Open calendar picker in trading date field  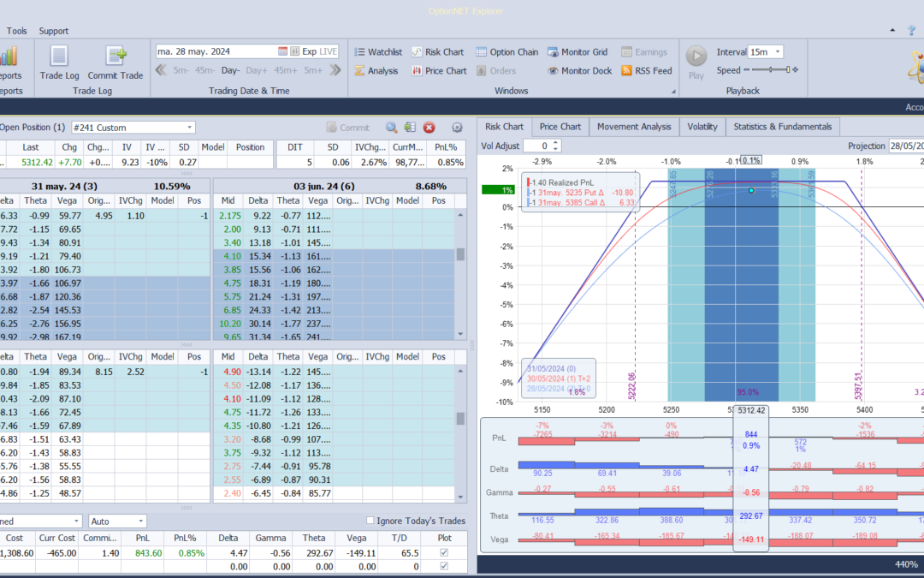pyautogui.click(x=282, y=51)
